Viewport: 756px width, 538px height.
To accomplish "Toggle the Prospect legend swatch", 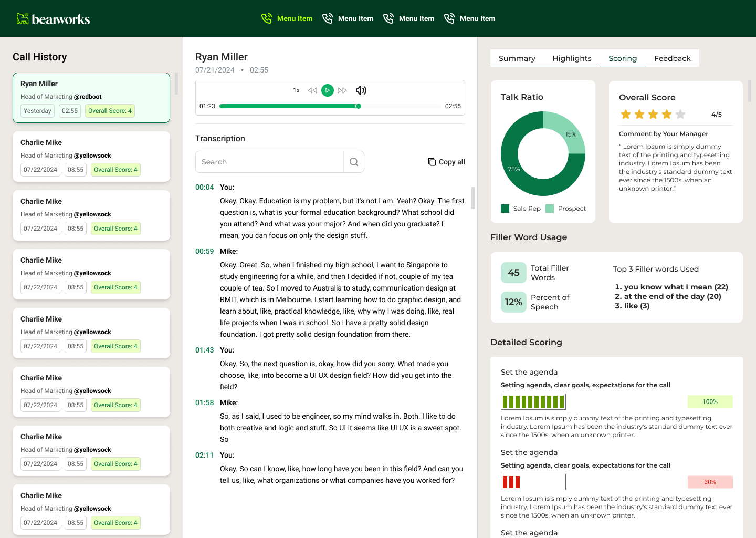I will pos(550,208).
